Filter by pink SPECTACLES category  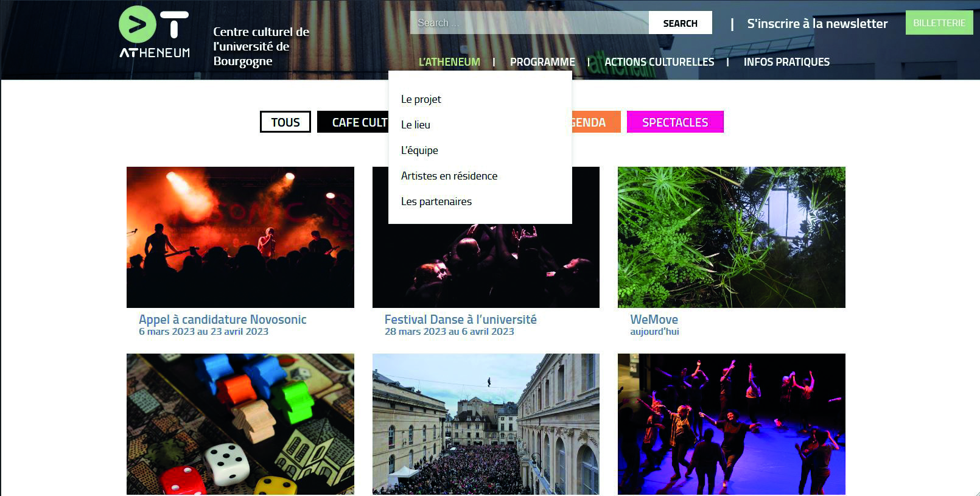[674, 122]
